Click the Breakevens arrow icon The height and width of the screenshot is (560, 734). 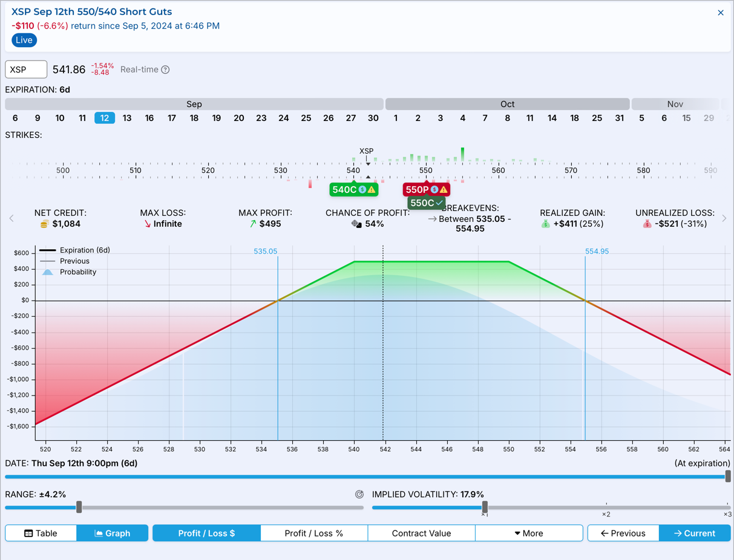432,219
